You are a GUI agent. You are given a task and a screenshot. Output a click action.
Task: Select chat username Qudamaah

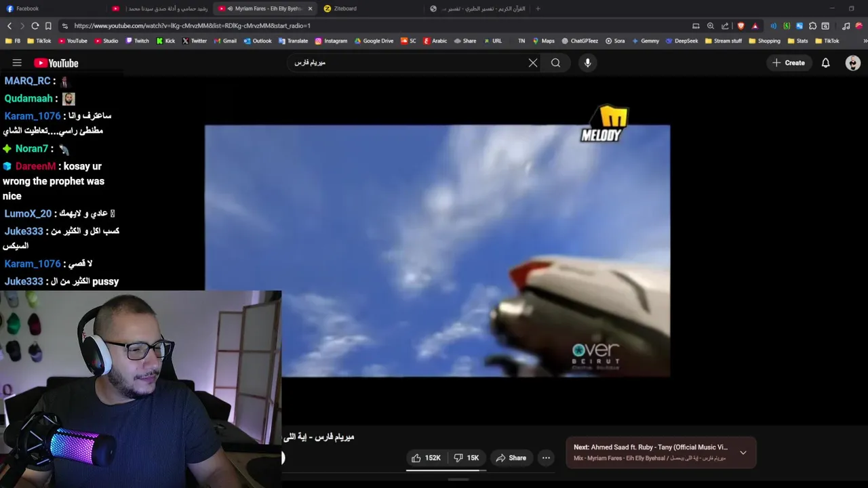[x=28, y=98]
